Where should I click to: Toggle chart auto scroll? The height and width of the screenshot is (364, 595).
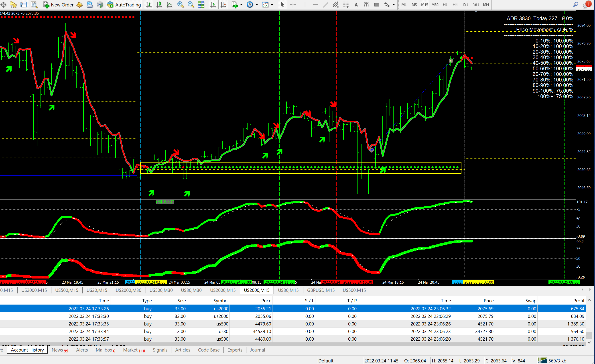(x=213, y=5)
